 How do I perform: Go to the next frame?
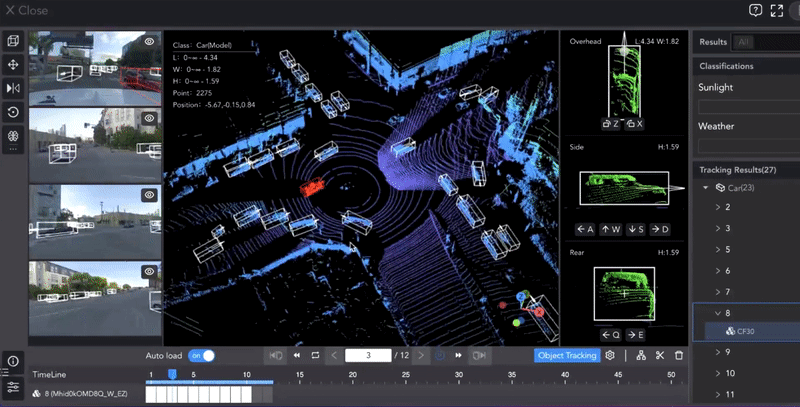click(x=421, y=355)
